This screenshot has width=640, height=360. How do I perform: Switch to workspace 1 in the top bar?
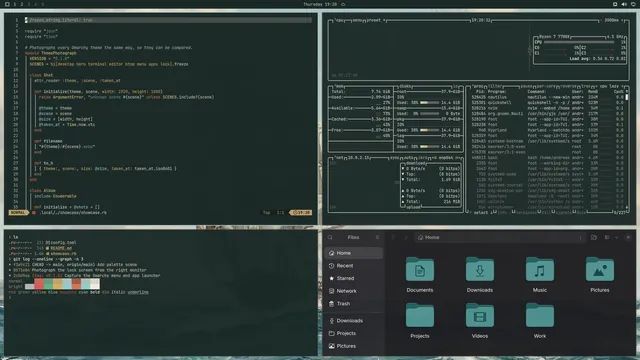(15, 4)
